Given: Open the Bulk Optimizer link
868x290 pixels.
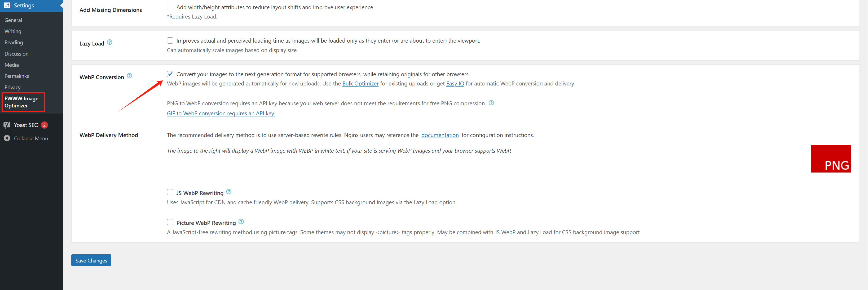Looking at the screenshot, I should tap(360, 83).
